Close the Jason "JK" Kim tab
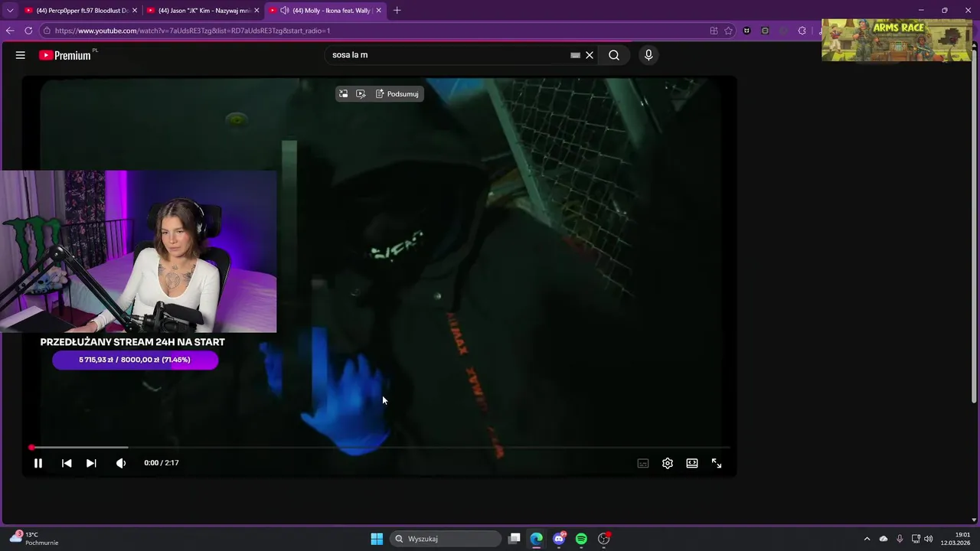Viewport: 980px width, 551px height. coord(256,11)
